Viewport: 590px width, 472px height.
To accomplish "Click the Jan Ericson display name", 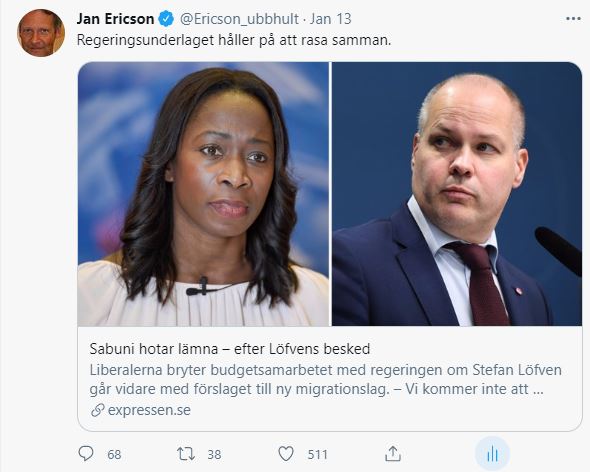I will [115, 19].
